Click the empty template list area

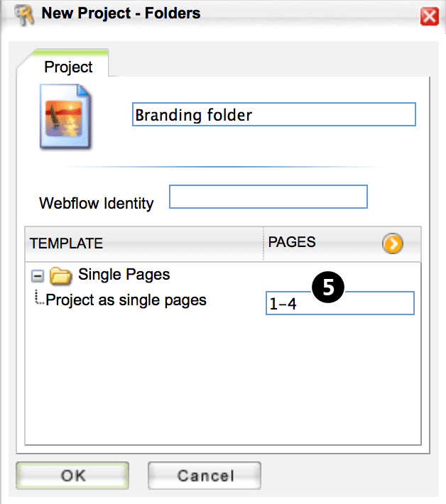point(223,379)
